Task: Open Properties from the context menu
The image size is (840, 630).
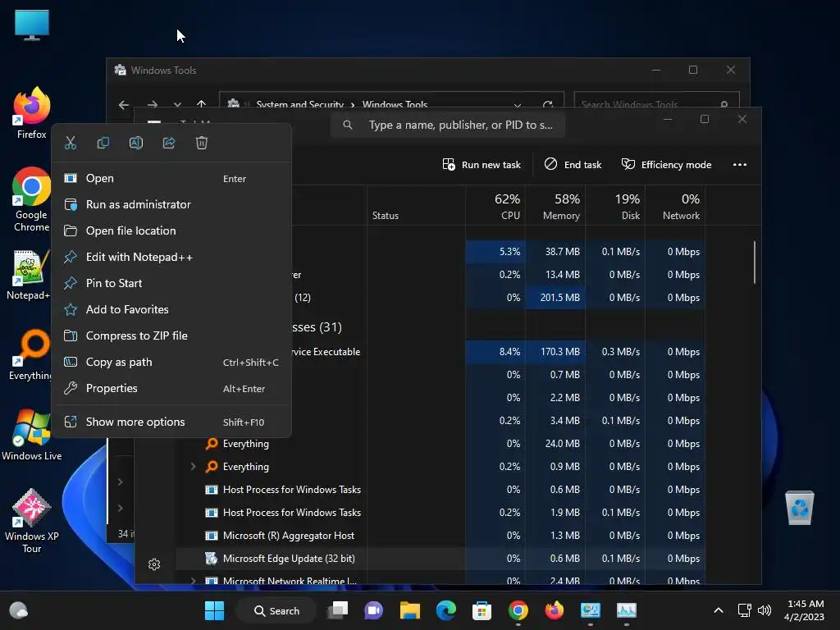Action: click(x=171, y=388)
